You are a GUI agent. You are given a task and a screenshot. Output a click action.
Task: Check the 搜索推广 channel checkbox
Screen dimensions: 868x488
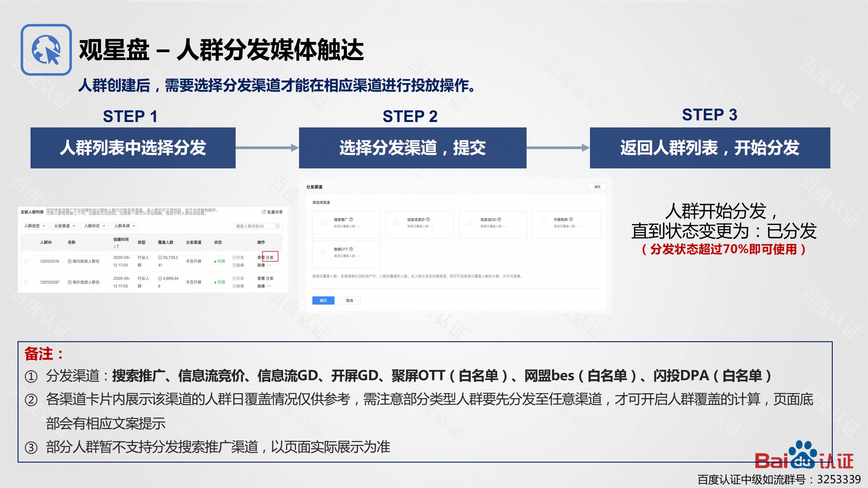(x=323, y=223)
